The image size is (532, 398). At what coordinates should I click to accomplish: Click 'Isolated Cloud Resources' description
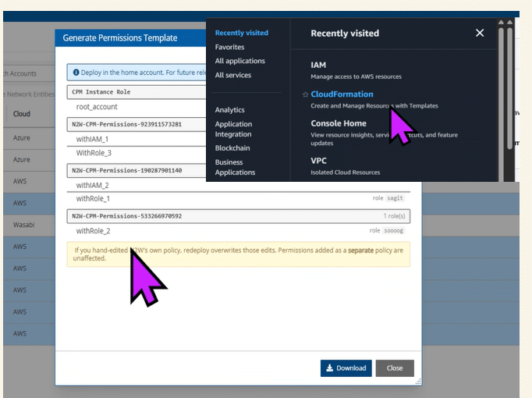[346, 172]
